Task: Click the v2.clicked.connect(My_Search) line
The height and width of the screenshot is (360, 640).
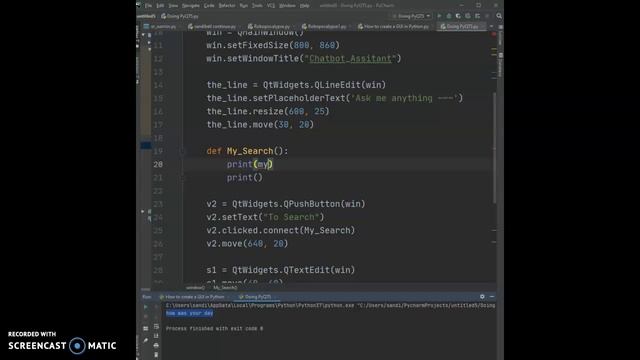Action: tap(281, 231)
